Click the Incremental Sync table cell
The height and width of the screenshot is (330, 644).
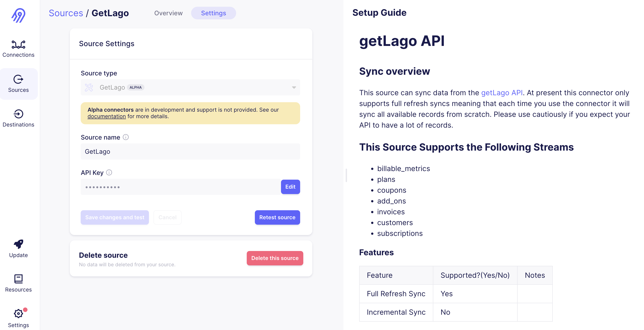tap(396, 312)
